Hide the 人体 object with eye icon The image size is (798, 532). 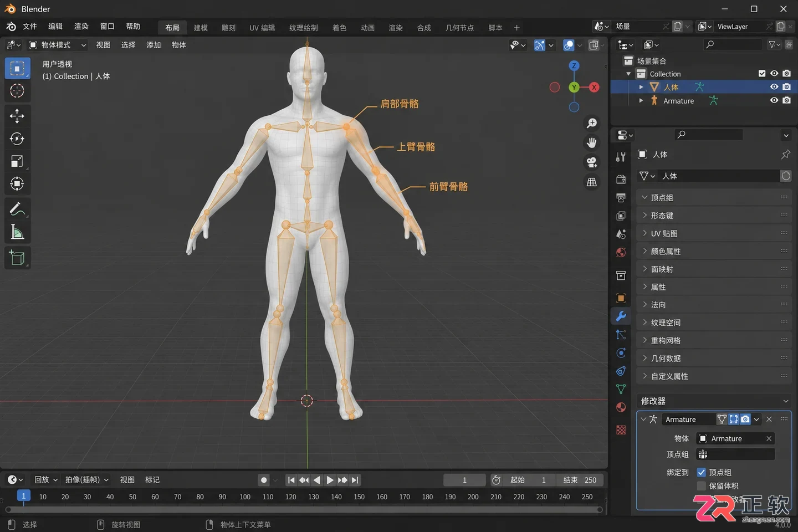(774, 87)
